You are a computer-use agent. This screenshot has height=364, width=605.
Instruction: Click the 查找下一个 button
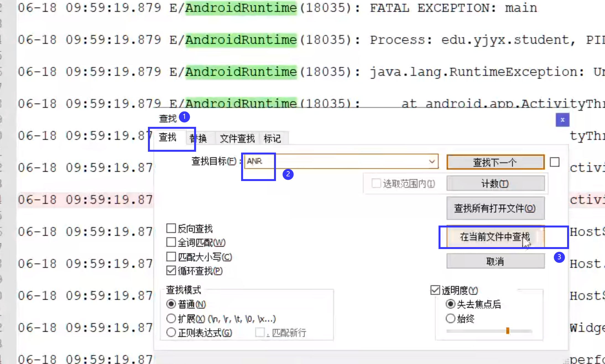495,162
